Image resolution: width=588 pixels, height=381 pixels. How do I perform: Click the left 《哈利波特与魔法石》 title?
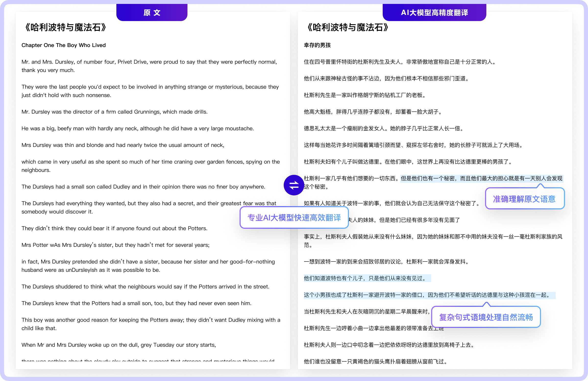point(65,27)
